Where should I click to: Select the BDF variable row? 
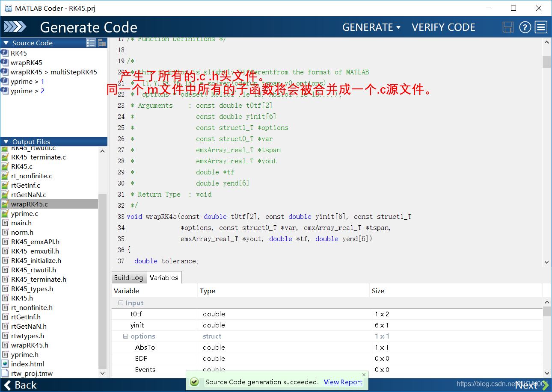point(327,359)
